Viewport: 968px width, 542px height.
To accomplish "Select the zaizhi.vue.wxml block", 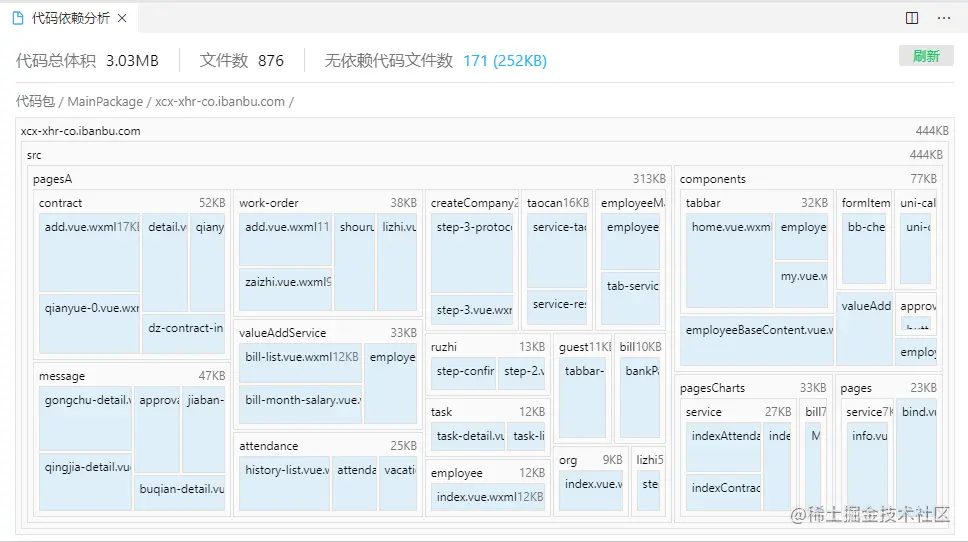I will click(x=286, y=290).
